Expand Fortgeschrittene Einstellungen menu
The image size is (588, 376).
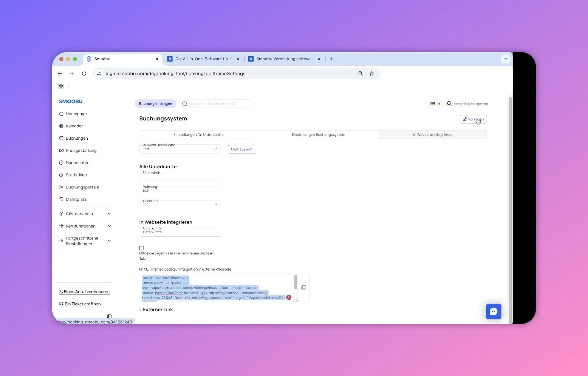pos(85,241)
